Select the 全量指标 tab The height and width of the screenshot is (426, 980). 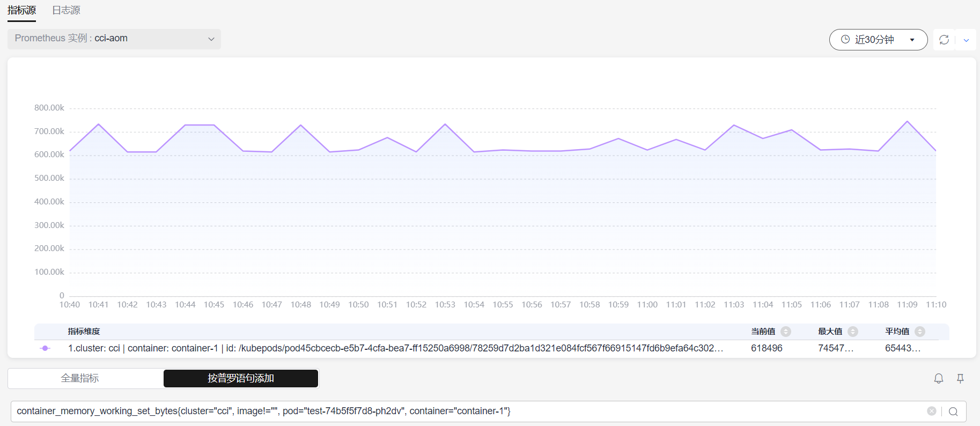[80, 378]
